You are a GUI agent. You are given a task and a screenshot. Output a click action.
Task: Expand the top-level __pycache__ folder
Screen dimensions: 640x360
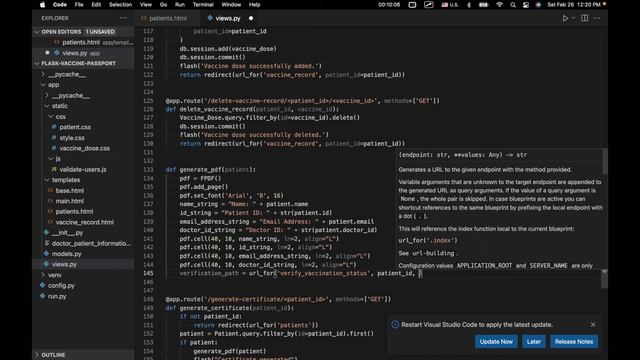click(67, 74)
